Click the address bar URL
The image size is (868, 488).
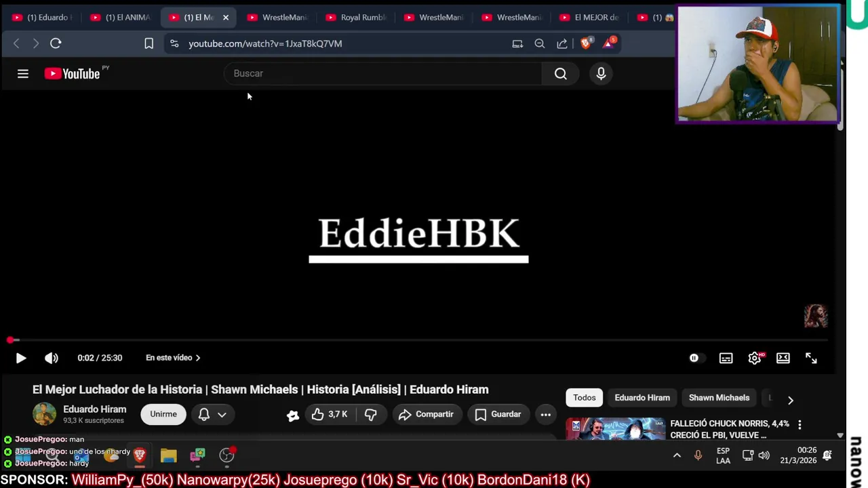pyautogui.click(x=265, y=43)
